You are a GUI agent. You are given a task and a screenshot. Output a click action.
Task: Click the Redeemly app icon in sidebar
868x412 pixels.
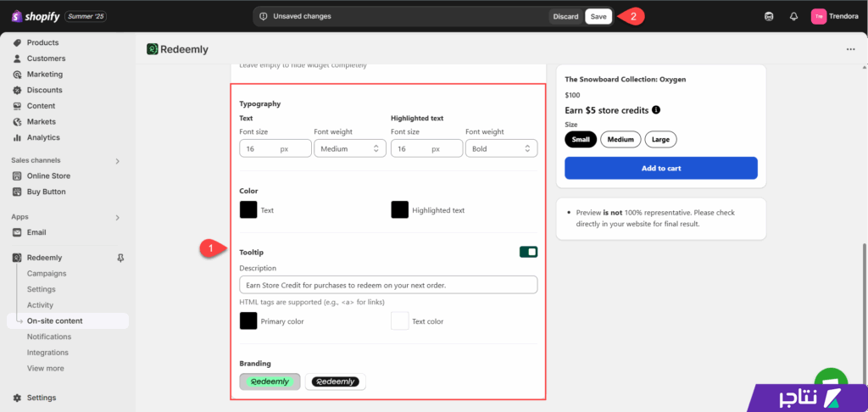point(17,258)
